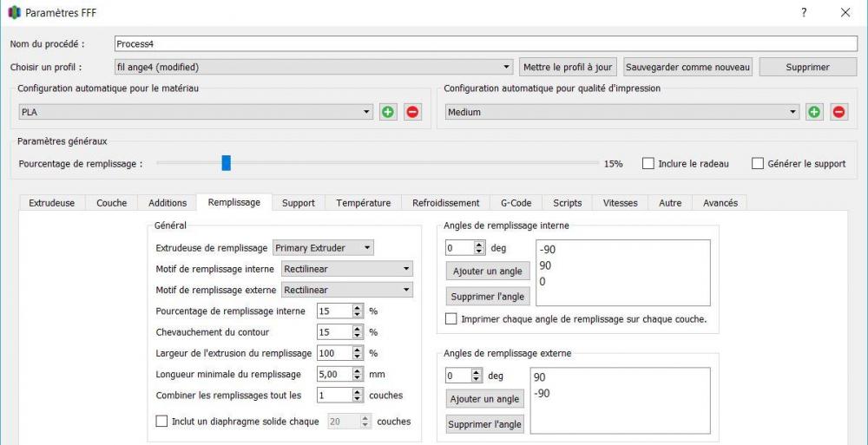Switch to the Support tab

click(x=299, y=203)
